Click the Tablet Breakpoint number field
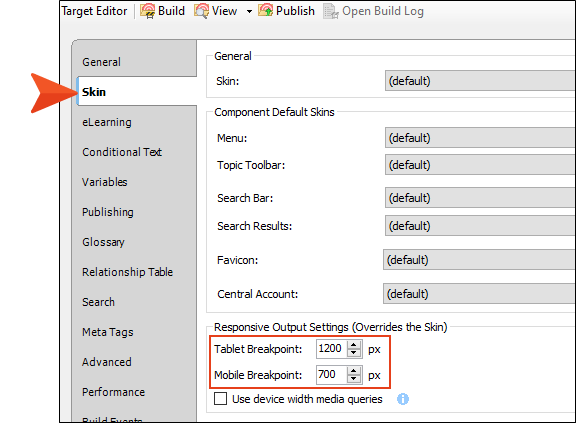576x423 pixels. (332, 348)
